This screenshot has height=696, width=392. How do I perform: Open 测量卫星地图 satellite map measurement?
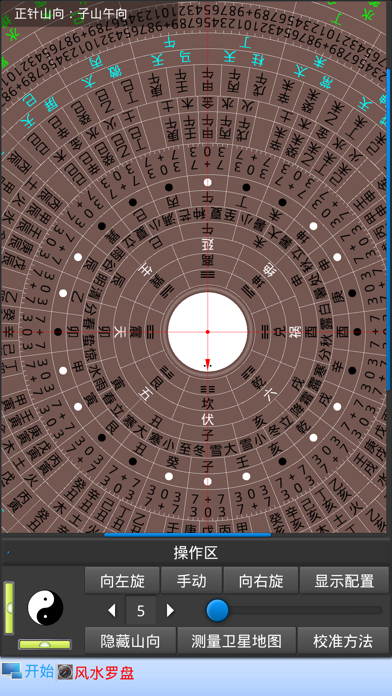pyautogui.click(x=237, y=641)
